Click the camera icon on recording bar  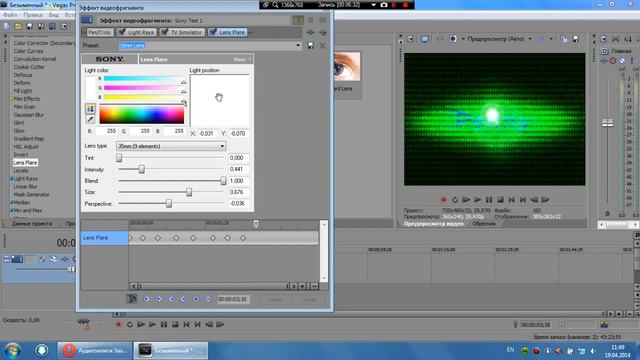[x=384, y=5]
